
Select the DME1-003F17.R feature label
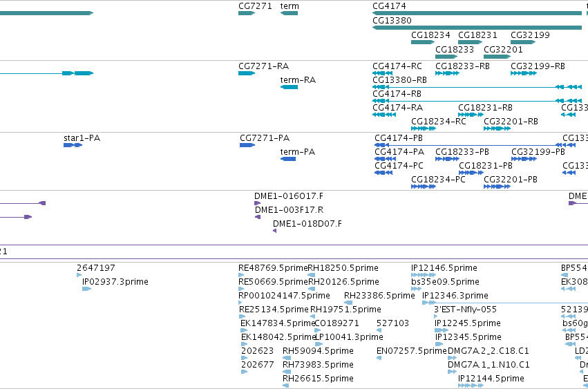click(x=289, y=211)
